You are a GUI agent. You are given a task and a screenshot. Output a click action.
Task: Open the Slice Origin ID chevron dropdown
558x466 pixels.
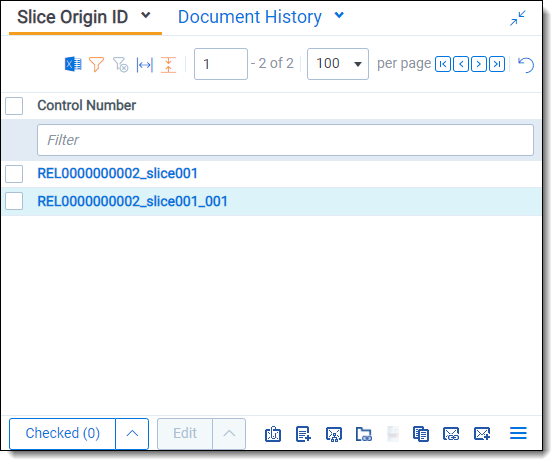[146, 15]
